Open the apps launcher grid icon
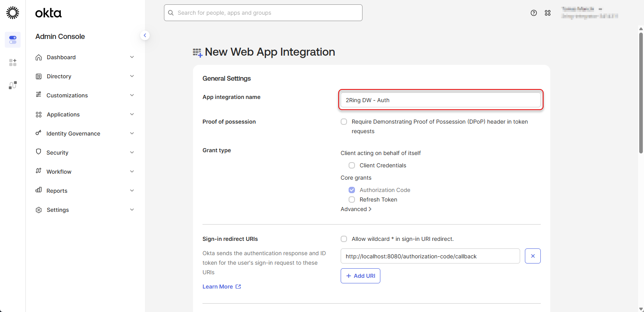 click(x=548, y=13)
